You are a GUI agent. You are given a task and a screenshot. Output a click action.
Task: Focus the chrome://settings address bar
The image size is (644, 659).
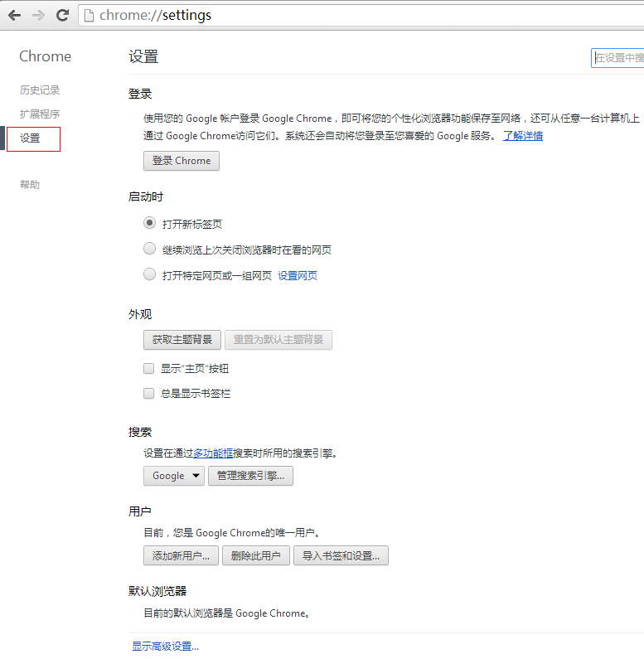pos(361,16)
